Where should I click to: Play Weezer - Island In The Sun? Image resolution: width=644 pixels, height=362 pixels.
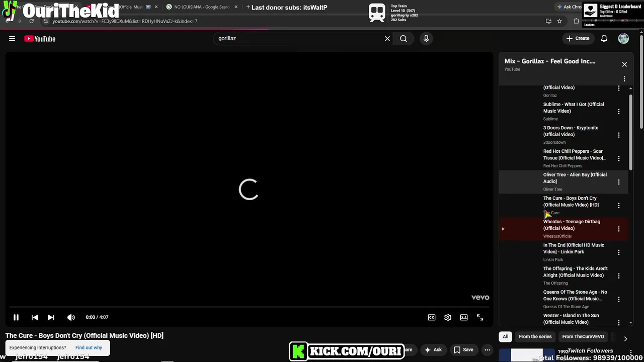[x=563, y=319]
